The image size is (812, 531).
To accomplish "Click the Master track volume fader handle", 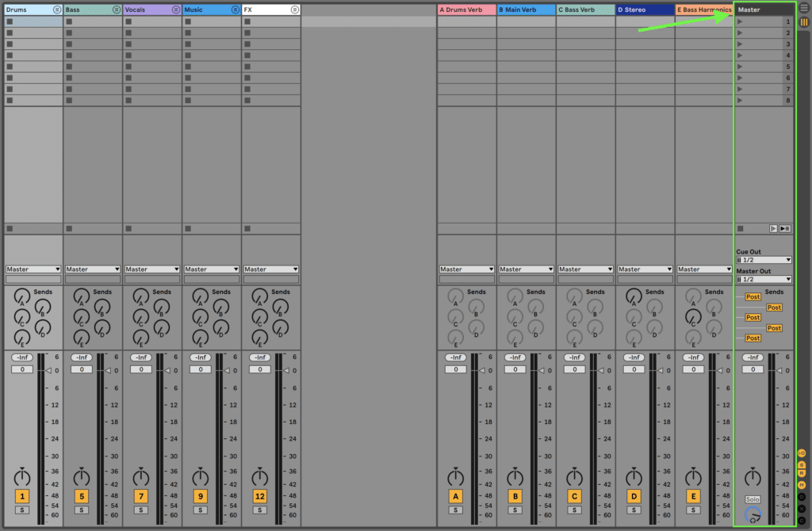I will pyautogui.click(x=779, y=371).
